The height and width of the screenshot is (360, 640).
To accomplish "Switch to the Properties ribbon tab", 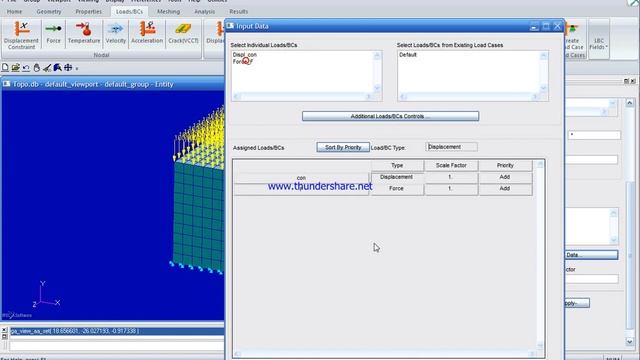I will [x=88, y=11].
